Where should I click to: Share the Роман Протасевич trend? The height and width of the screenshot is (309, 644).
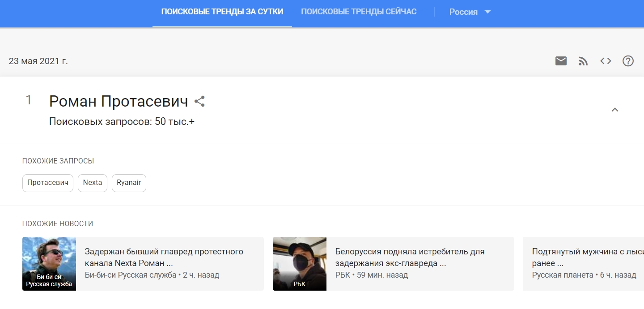[199, 101]
